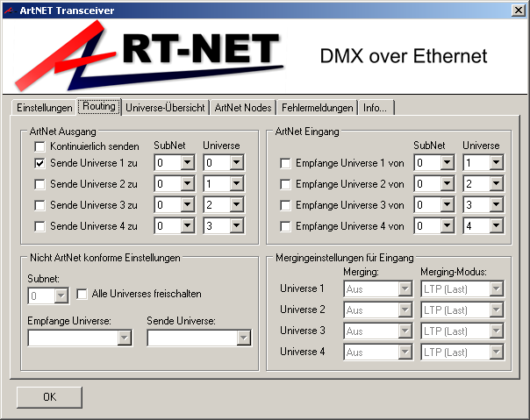Click the 'Sende Universe:' label
The width and height of the screenshot is (530, 420).
(181, 321)
